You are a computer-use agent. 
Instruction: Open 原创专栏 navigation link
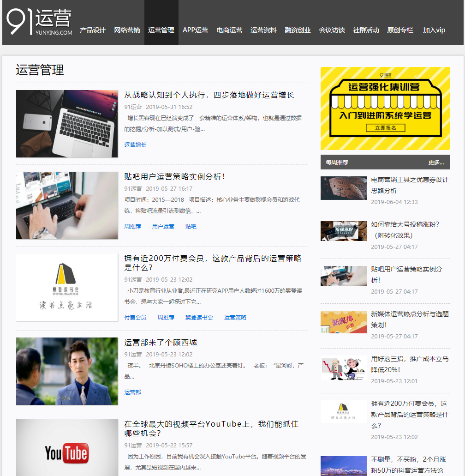click(x=400, y=30)
